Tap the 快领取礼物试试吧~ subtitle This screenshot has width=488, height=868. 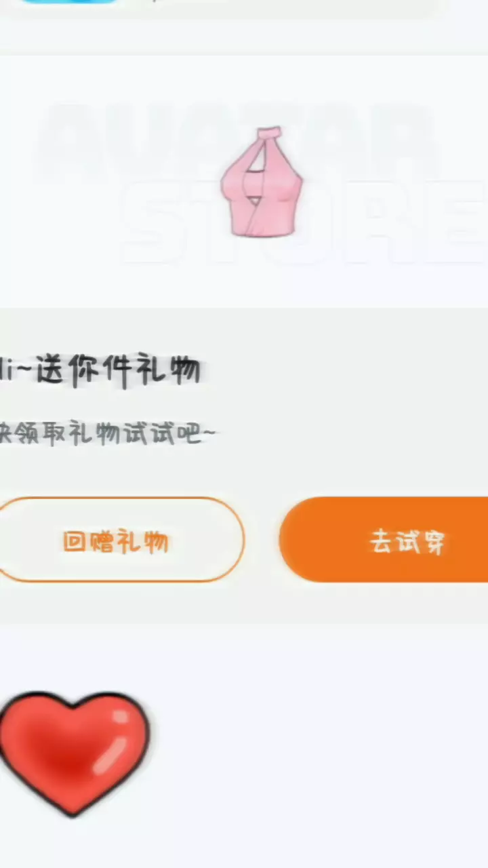point(107,433)
